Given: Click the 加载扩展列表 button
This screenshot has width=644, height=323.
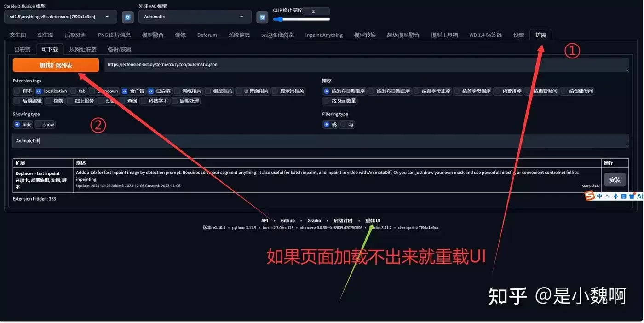Looking at the screenshot, I should pyautogui.click(x=56, y=65).
